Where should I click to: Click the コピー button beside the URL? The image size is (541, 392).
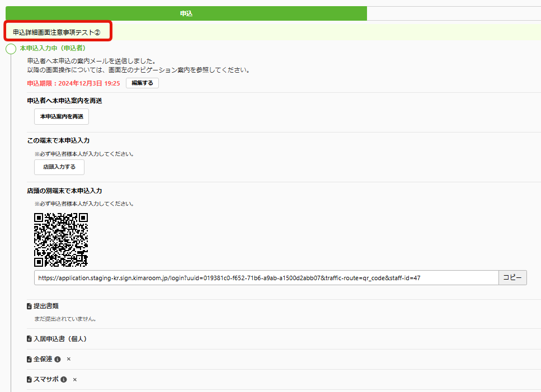click(512, 277)
